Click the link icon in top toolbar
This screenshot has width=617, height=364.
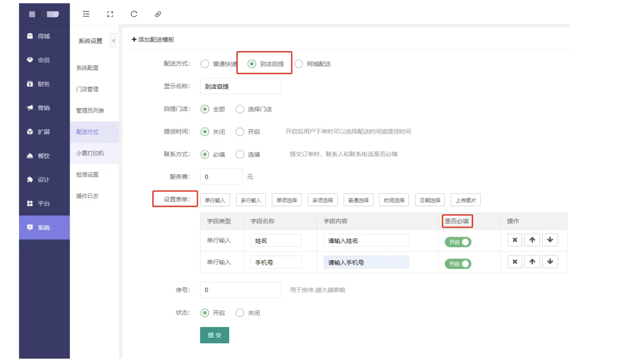(158, 14)
